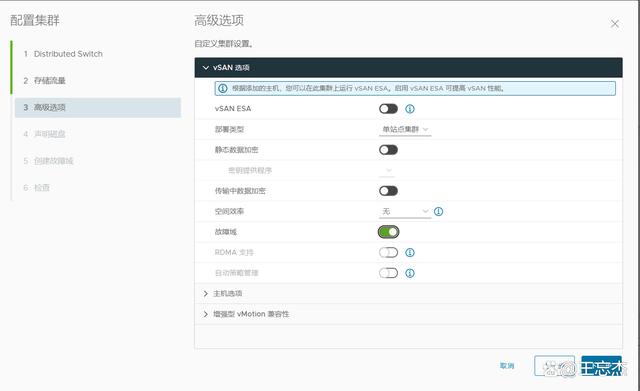The height and width of the screenshot is (391, 640).
Task: Click the info icon next to vSAN ESA toggle
Action: 410,109
